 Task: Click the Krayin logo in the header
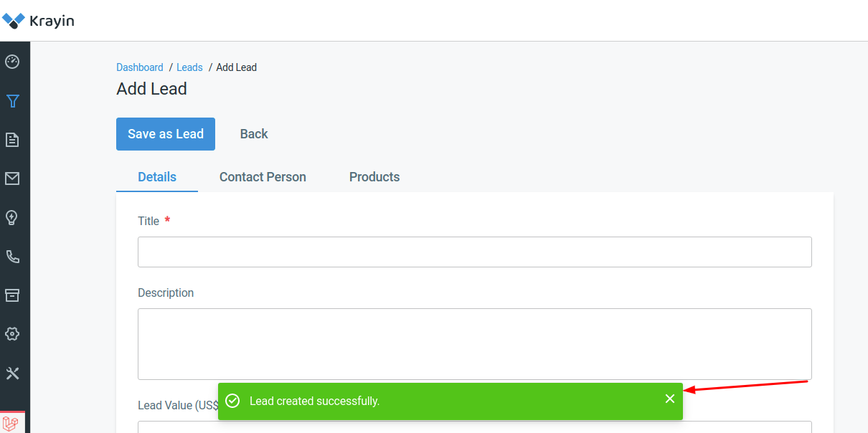39,21
